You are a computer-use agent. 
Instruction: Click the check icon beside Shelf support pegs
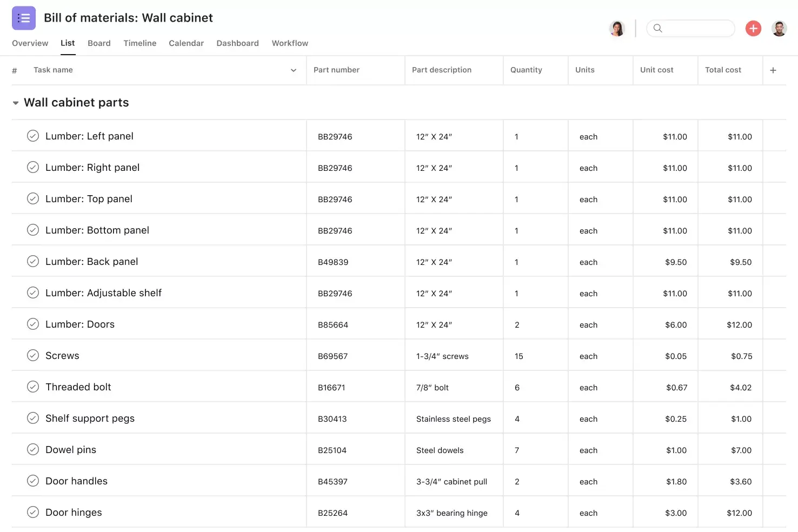32,418
